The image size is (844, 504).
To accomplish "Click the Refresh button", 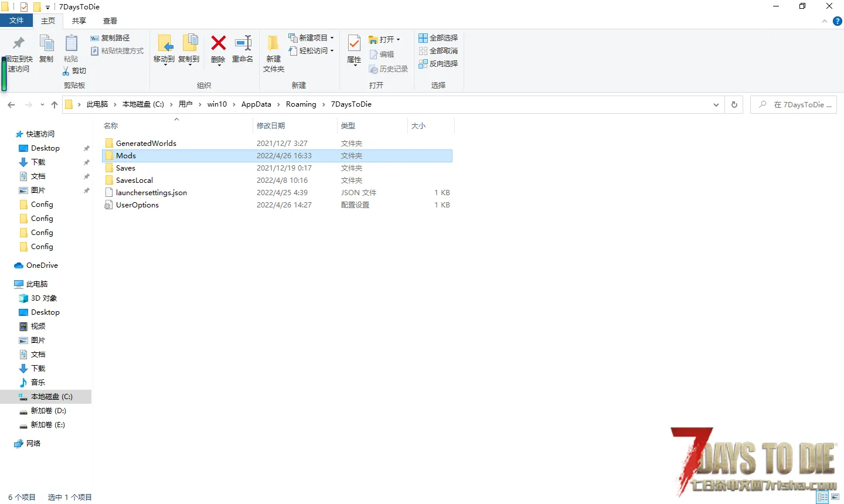I will tap(734, 105).
